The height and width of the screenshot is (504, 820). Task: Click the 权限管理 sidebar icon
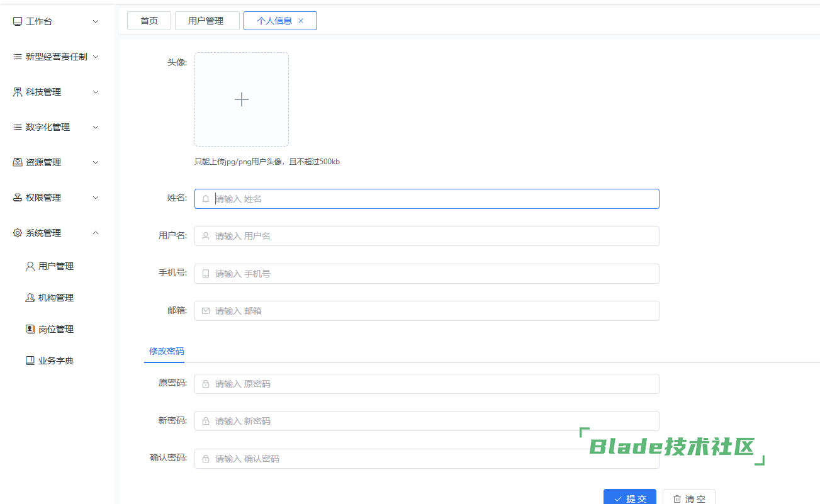[x=18, y=198]
